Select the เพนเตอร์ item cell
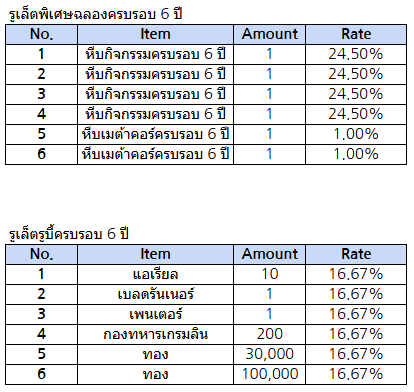The image size is (414, 392). pos(155,314)
